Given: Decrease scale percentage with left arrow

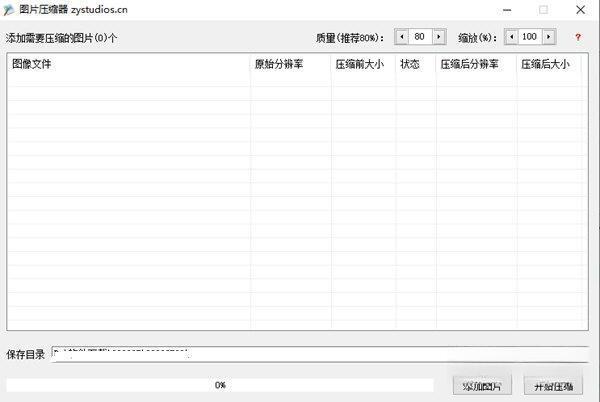Looking at the screenshot, I should [x=512, y=37].
